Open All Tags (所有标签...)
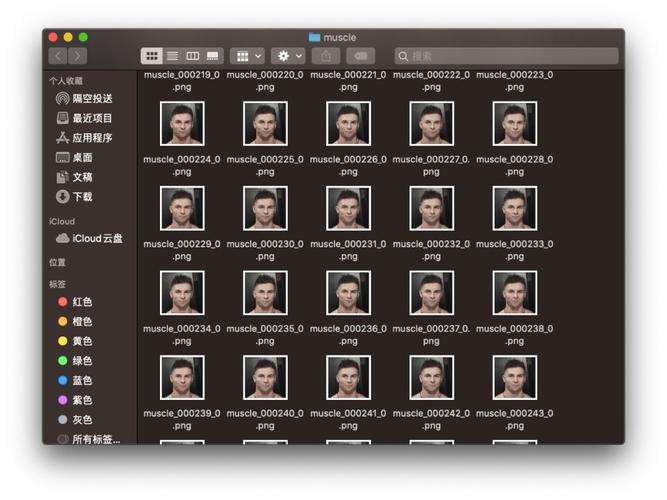 click(89, 439)
